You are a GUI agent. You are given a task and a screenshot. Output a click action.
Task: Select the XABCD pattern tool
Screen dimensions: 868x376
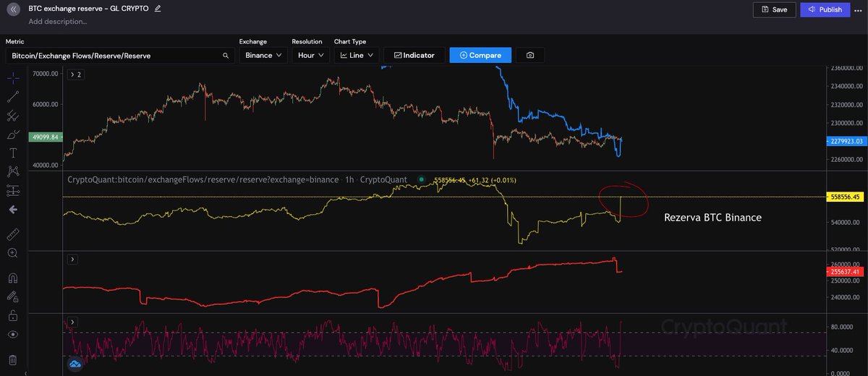(13, 172)
